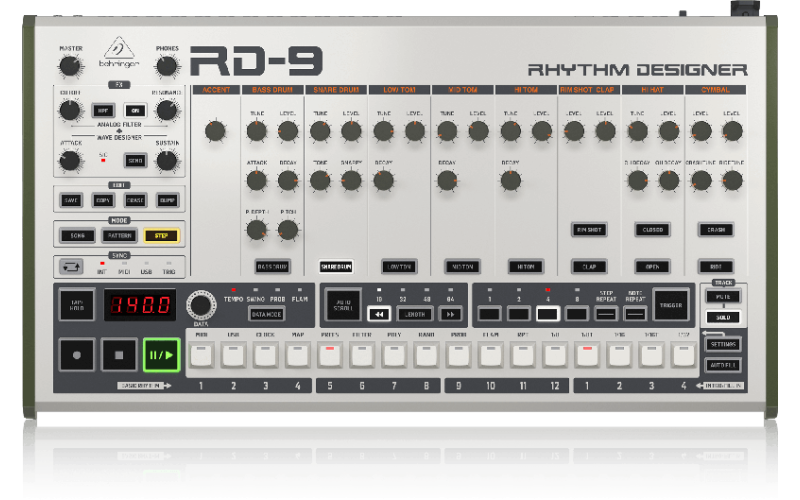The image size is (800, 500).
Task: Toggle the step key labeled POLY
Action: tap(394, 356)
